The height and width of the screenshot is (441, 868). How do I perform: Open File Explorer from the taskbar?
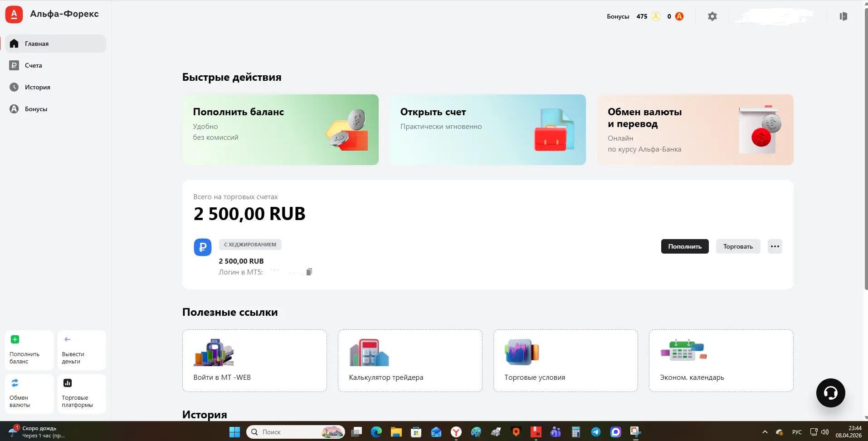tap(396, 432)
